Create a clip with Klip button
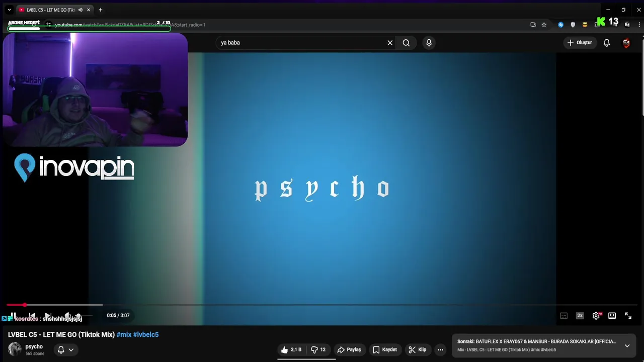Viewport: 644px width, 362px height. tap(418, 350)
